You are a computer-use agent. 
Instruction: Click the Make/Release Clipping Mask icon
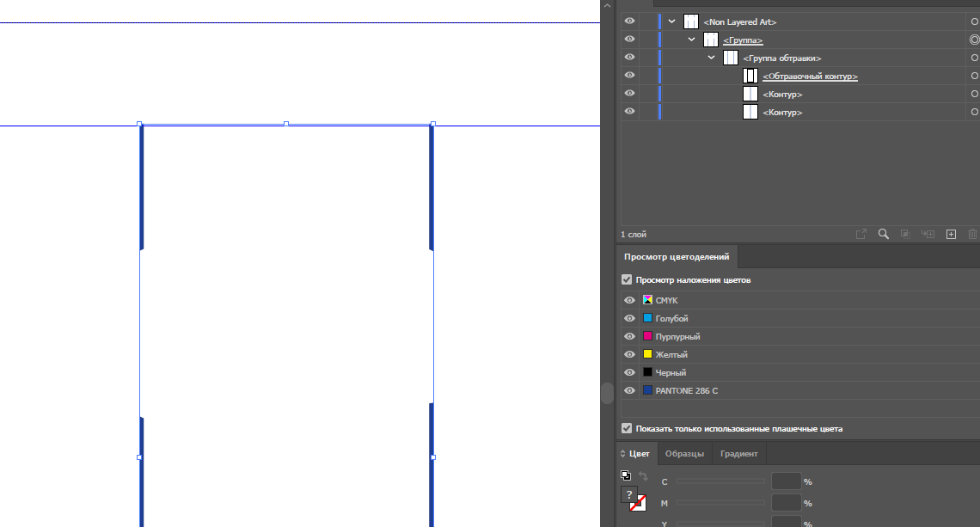coord(905,234)
